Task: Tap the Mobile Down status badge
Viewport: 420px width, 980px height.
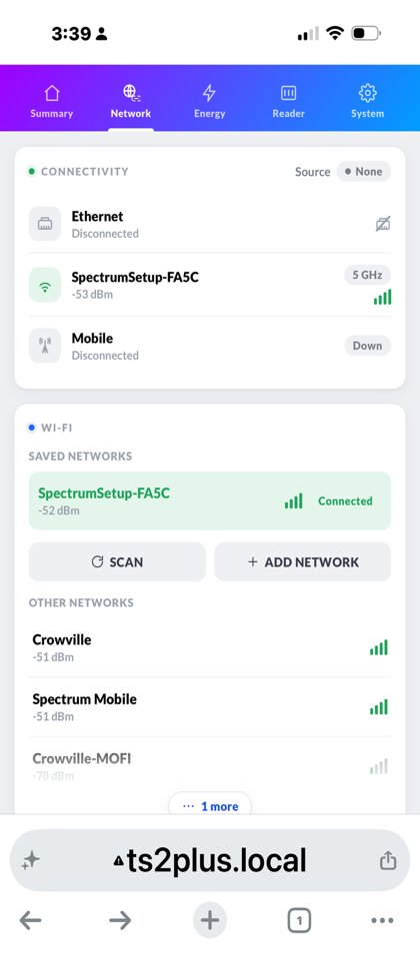Action: click(x=367, y=346)
